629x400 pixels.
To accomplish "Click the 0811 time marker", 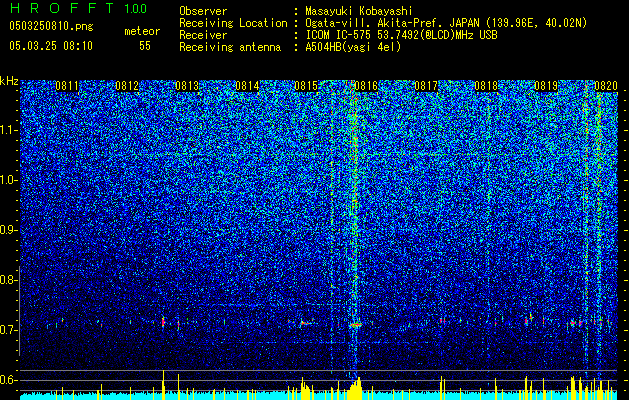I will click(67, 86).
